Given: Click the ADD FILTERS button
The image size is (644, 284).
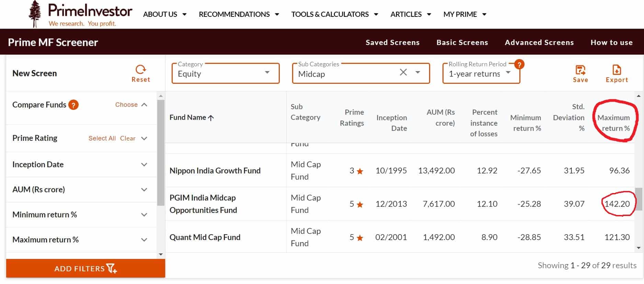Looking at the screenshot, I should tap(85, 268).
